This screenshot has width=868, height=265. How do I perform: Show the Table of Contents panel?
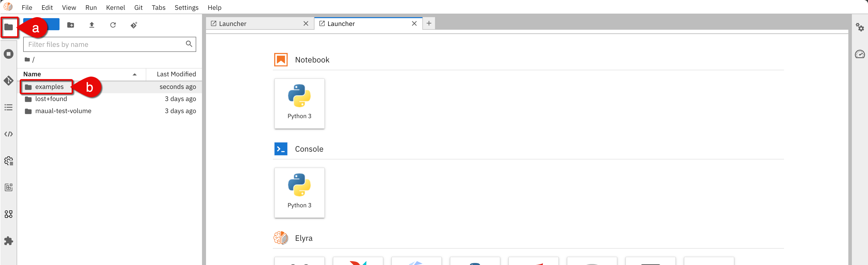pyautogui.click(x=8, y=107)
